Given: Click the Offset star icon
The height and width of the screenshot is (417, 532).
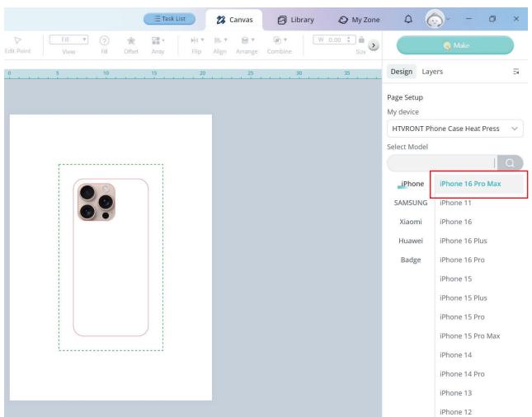Looking at the screenshot, I should point(130,41).
